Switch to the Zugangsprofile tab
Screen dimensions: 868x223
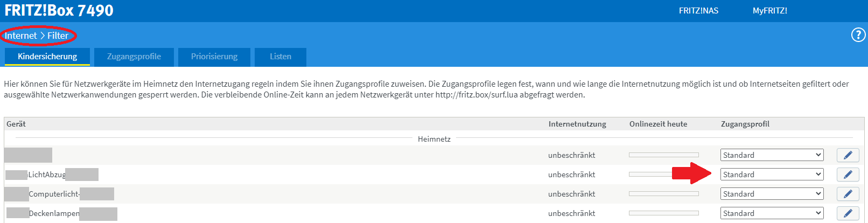click(x=134, y=57)
